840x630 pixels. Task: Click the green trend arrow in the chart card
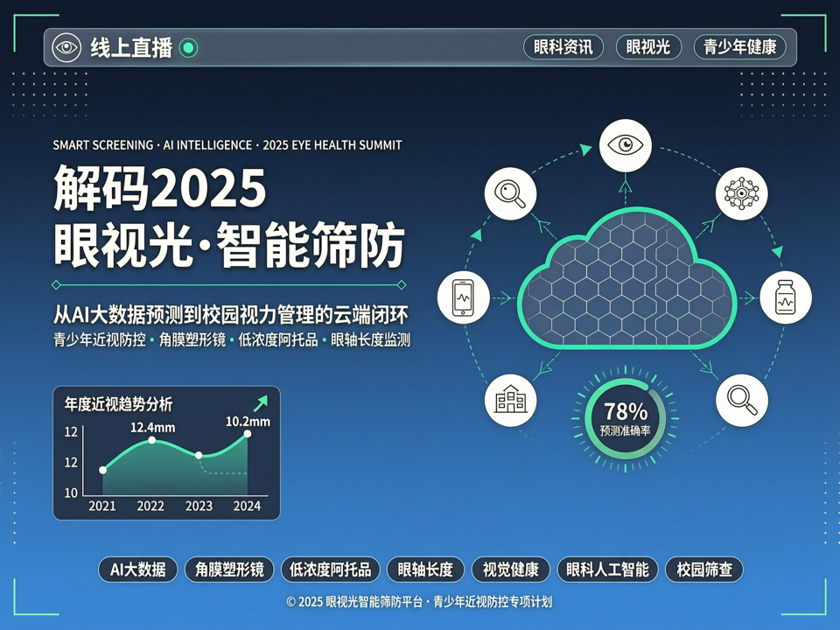[261, 402]
